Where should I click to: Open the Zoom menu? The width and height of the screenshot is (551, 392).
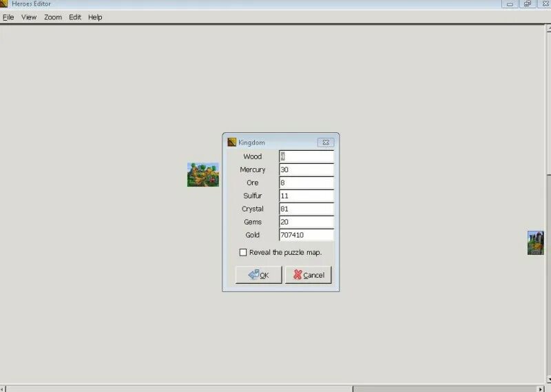(53, 17)
